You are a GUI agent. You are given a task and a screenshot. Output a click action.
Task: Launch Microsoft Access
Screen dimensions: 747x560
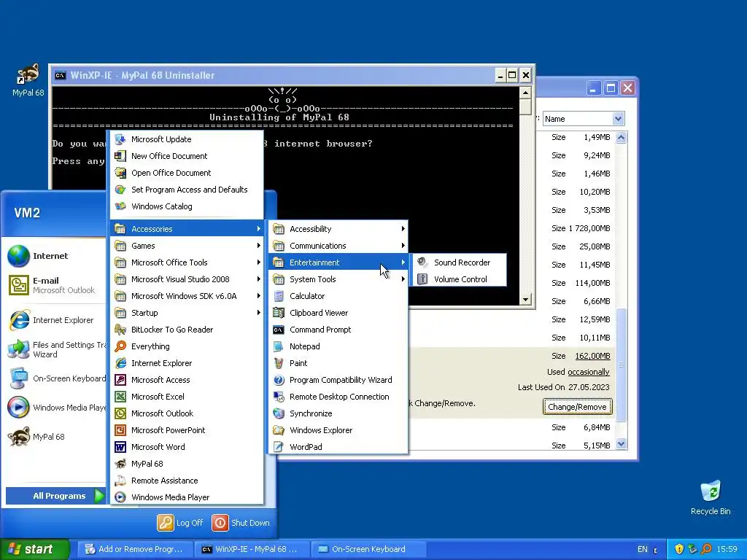tap(187, 379)
